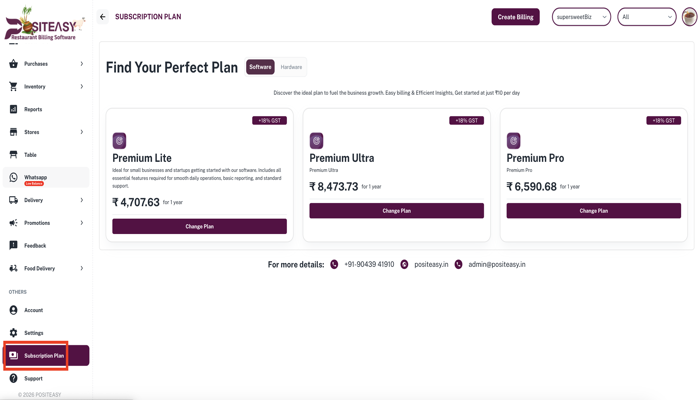Click the Reports icon in sidebar
Image resolution: width=700 pixels, height=400 pixels.
(x=14, y=109)
